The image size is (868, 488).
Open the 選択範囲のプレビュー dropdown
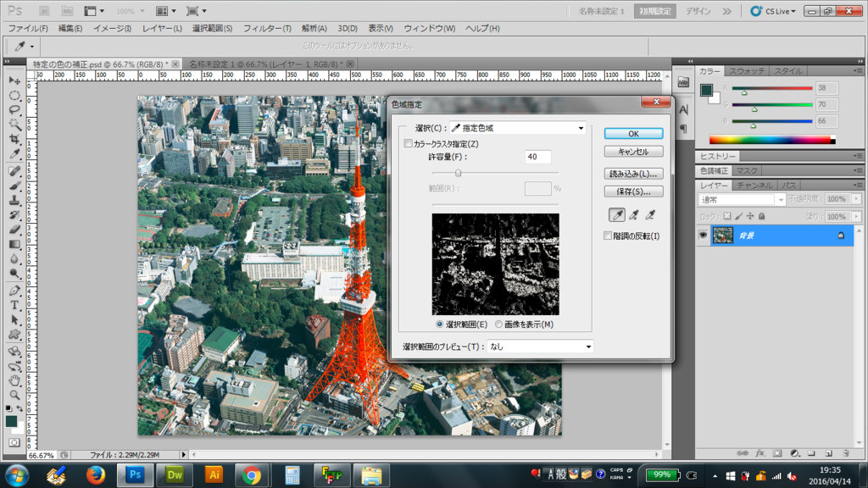tap(540, 347)
